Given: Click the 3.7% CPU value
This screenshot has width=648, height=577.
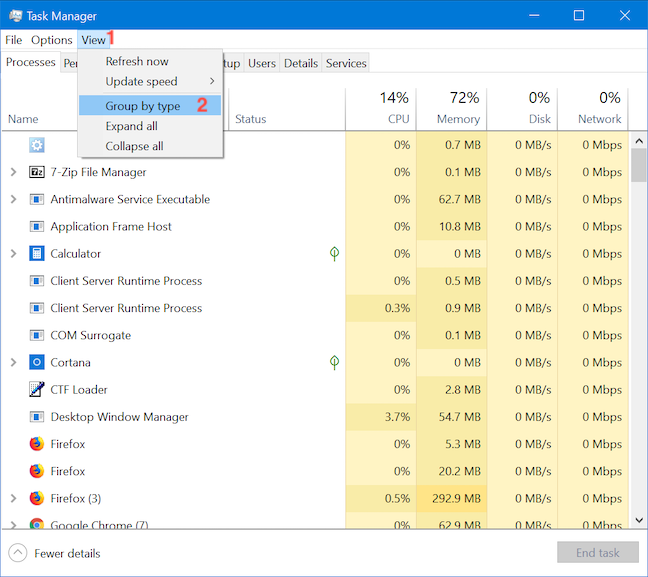Looking at the screenshot, I should click(397, 417).
